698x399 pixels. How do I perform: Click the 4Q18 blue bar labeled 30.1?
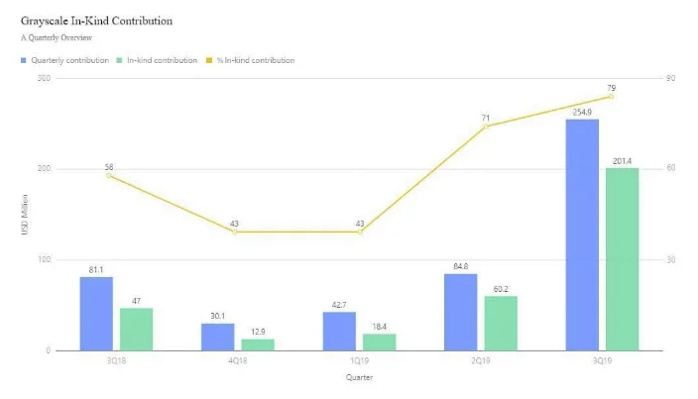point(218,337)
